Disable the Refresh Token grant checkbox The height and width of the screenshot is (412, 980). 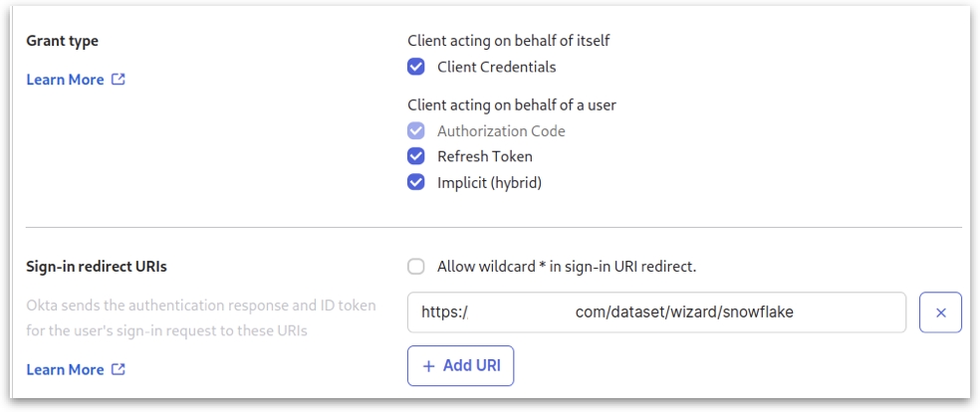416,157
